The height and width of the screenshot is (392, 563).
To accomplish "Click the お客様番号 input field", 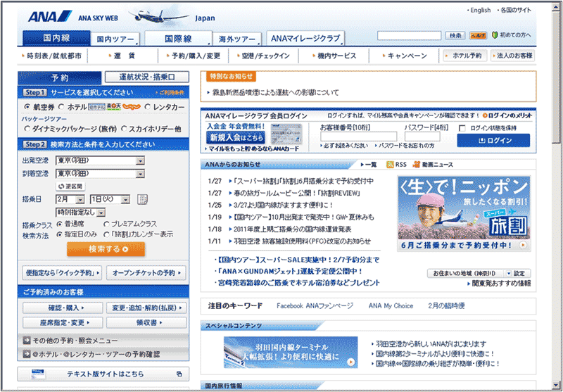I will point(358,138).
